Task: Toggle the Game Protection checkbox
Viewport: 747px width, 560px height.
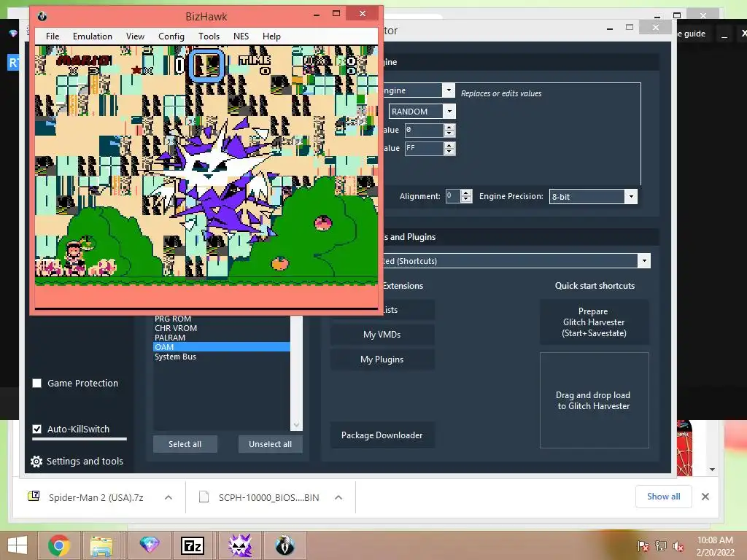Action: point(36,384)
